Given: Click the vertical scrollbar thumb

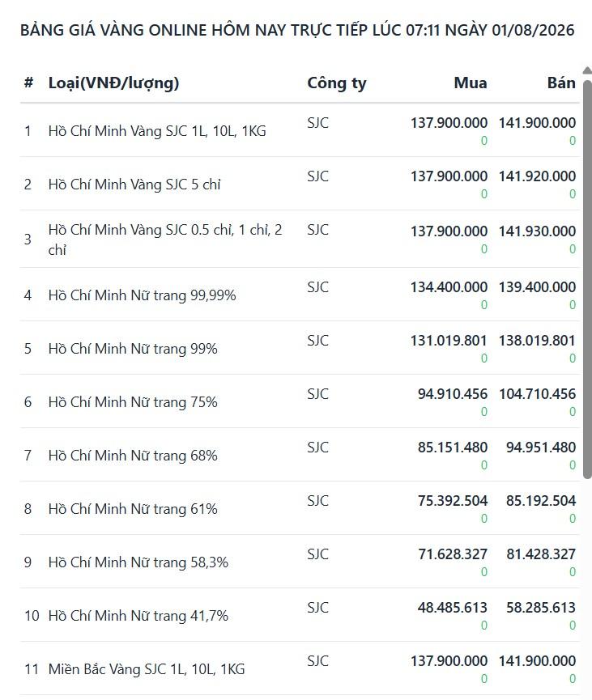Looking at the screenshot, I should coord(587,279).
